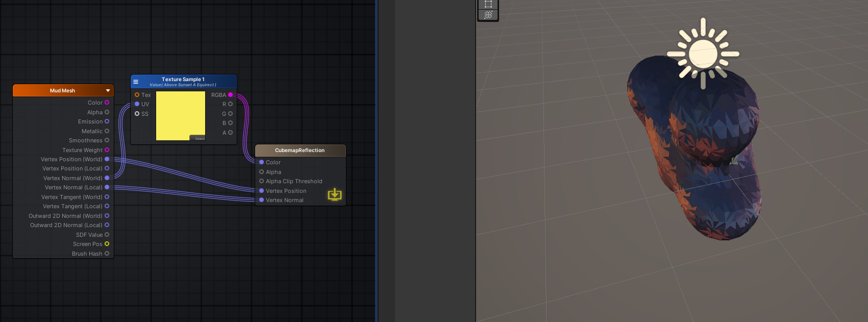Click Mud Mesh Color output port

pyautogui.click(x=107, y=103)
